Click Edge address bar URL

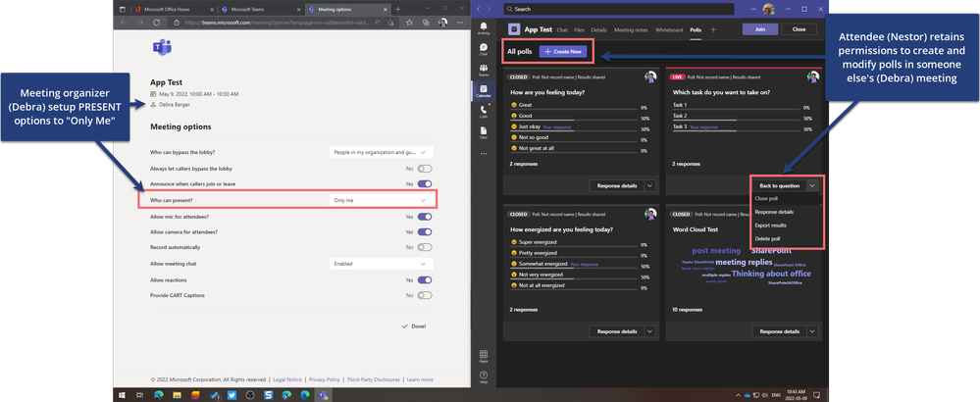pyautogui.click(x=275, y=22)
